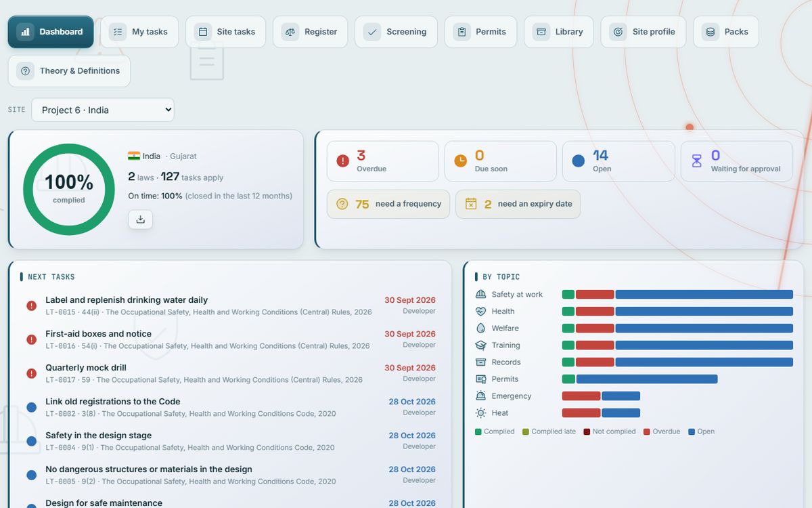The width and height of the screenshot is (812, 508).
Task: Click the Heat sun icon
Action: coord(481,413)
